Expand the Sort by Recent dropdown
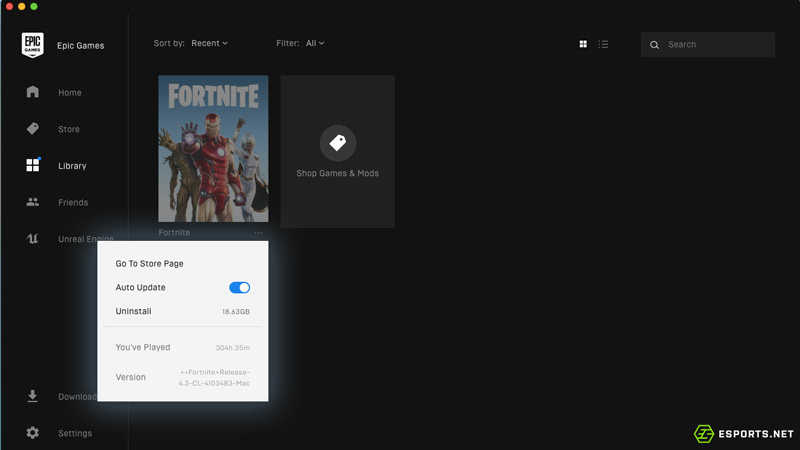This screenshot has width=800, height=450. tap(209, 43)
